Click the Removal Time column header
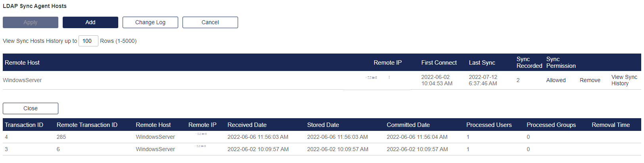This screenshot has width=644, height=163. tap(610, 125)
